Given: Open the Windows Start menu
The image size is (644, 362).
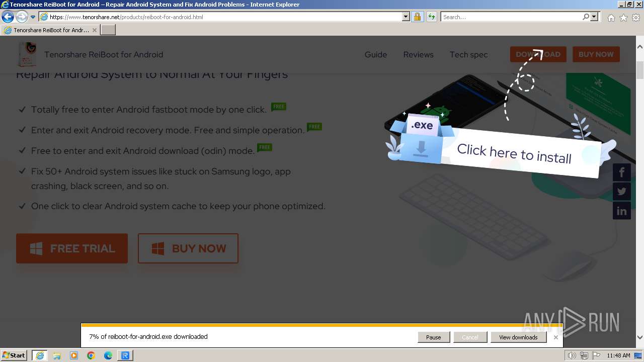Looking at the screenshot, I should pos(14,355).
